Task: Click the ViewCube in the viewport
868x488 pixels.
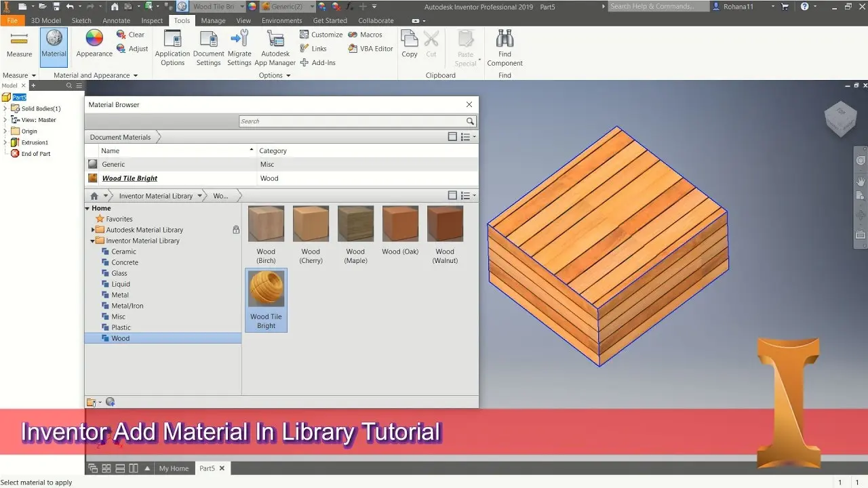Action: [x=840, y=119]
